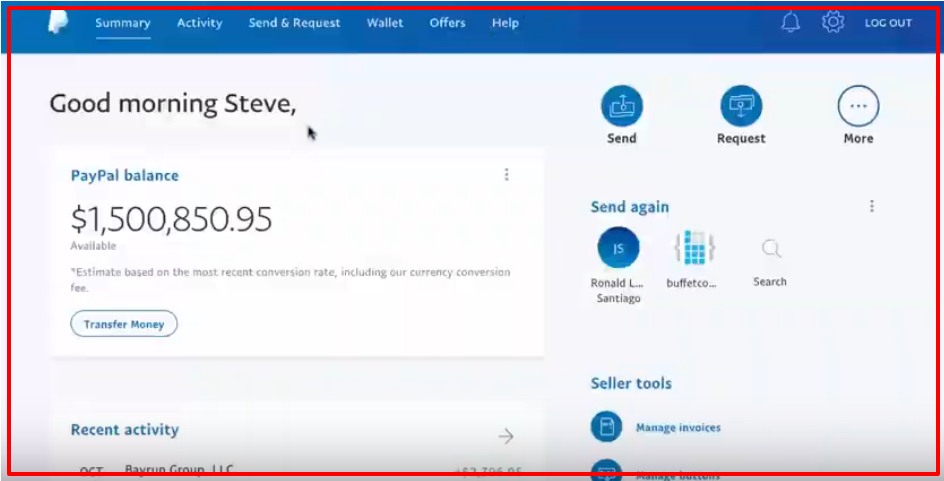The height and width of the screenshot is (481, 944).
Task: Open the Help tab
Action: click(x=505, y=23)
